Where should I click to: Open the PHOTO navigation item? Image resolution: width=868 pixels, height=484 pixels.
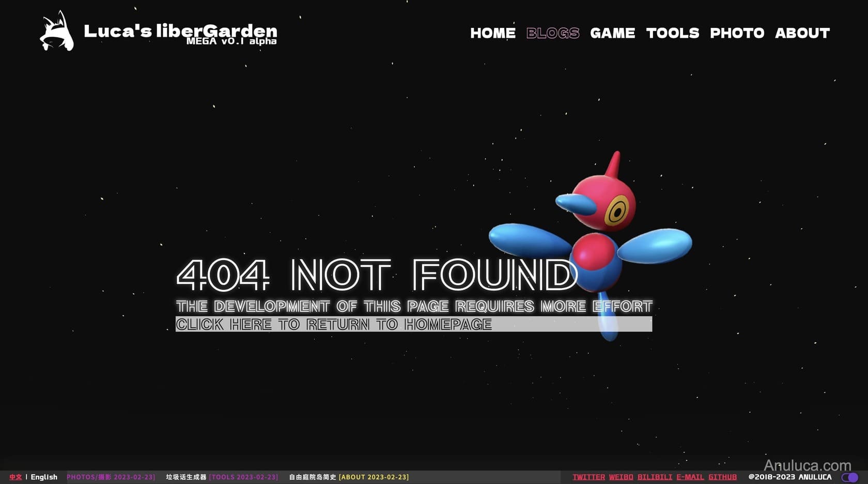737,33
